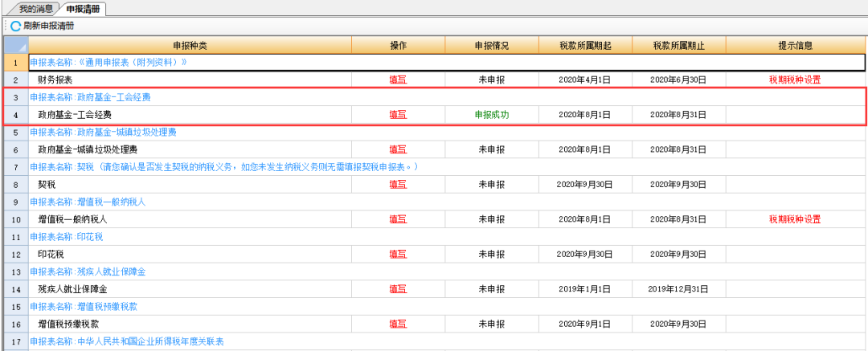Image resolution: width=868 pixels, height=351 pixels.
Task: Open 税期税种设置 in the 增值税一般纳税人 row
Action: pos(794,220)
